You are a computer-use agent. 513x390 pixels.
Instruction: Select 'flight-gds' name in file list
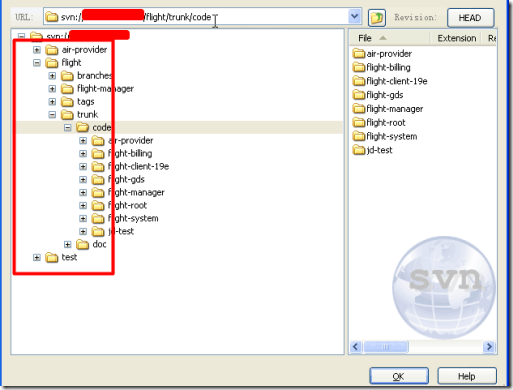385,95
